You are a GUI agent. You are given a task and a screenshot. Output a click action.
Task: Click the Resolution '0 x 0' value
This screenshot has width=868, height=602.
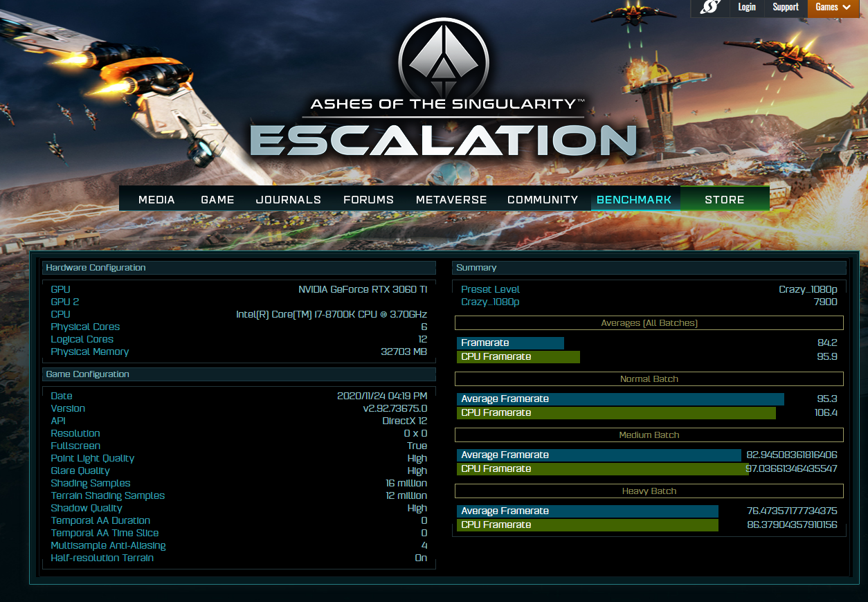click(x=415, y=433)
